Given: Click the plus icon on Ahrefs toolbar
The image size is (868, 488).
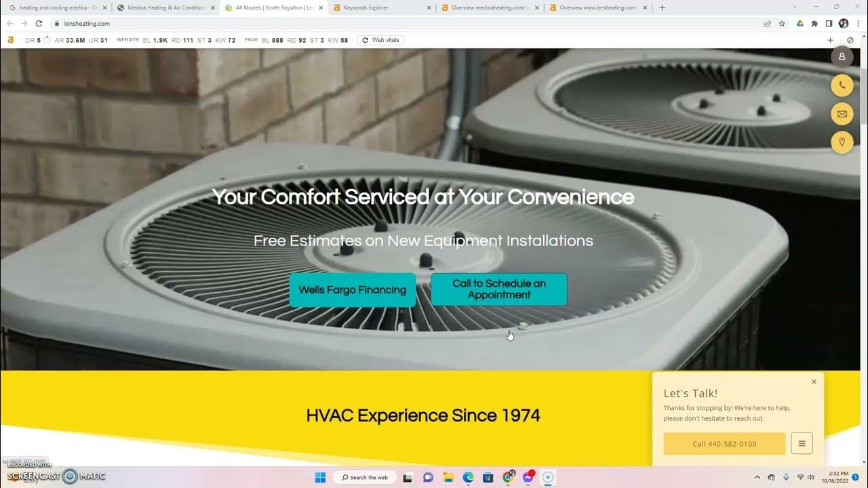Looking at the screenshot, I should pos(830,40).
